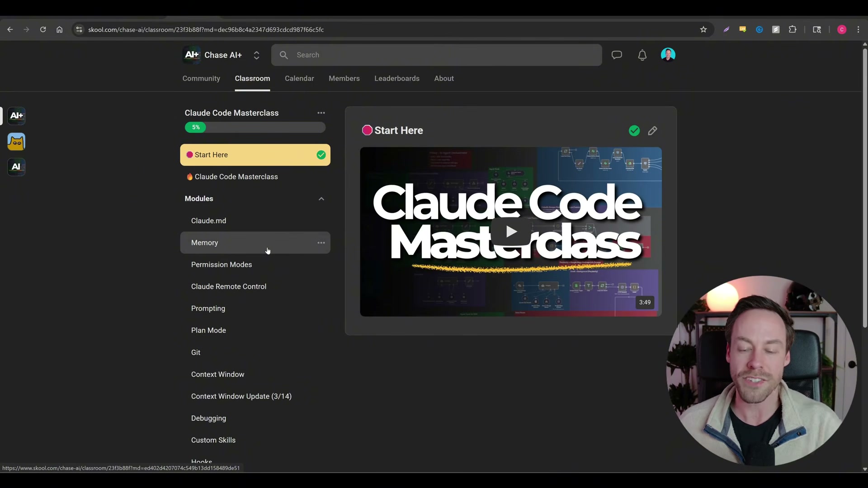Open the Leaderboards tab

[397, 78]
